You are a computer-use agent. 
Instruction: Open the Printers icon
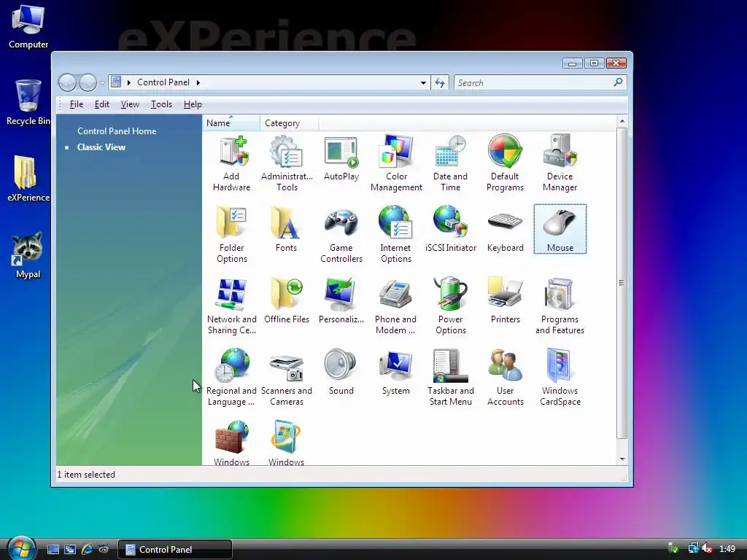[x=505, y=300]
